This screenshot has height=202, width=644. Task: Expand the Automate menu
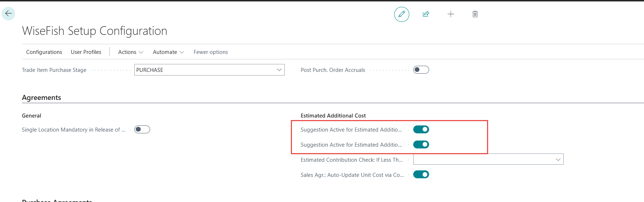point(168,52)
